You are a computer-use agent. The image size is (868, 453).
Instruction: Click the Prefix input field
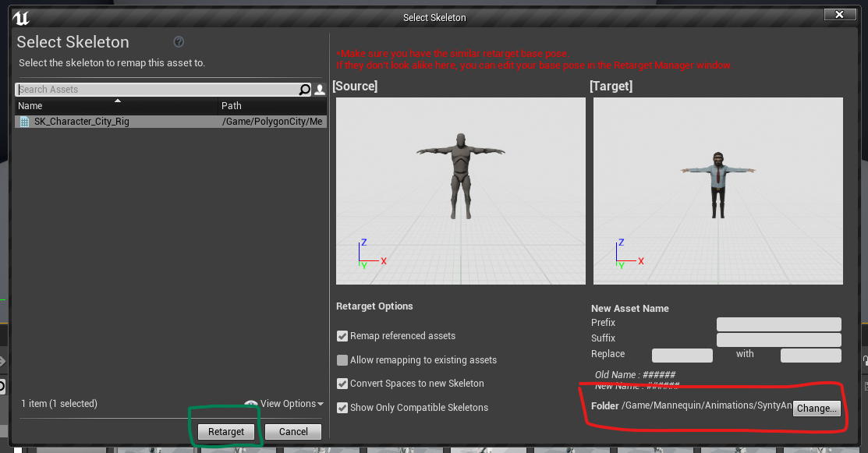coord(778,324)
